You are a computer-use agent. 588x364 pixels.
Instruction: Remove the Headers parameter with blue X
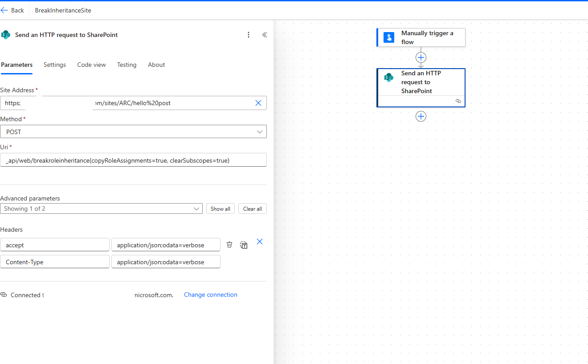260,241
